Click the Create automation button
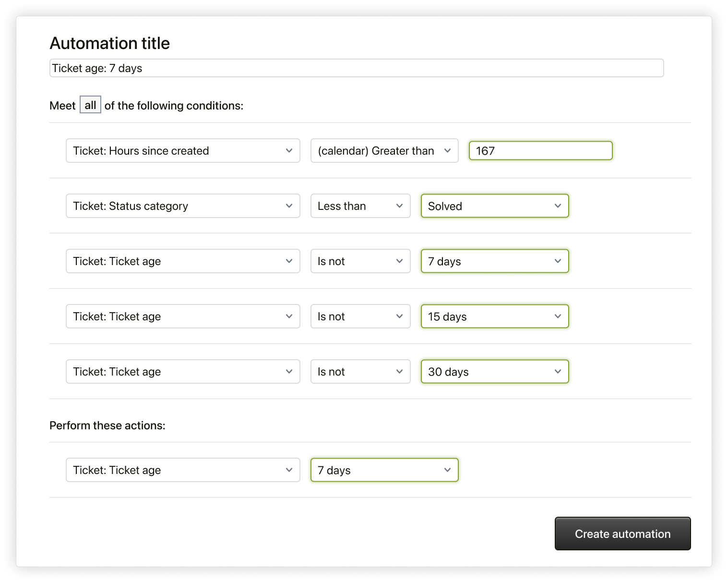Viewport: 728px width, 583px height. 622,534
